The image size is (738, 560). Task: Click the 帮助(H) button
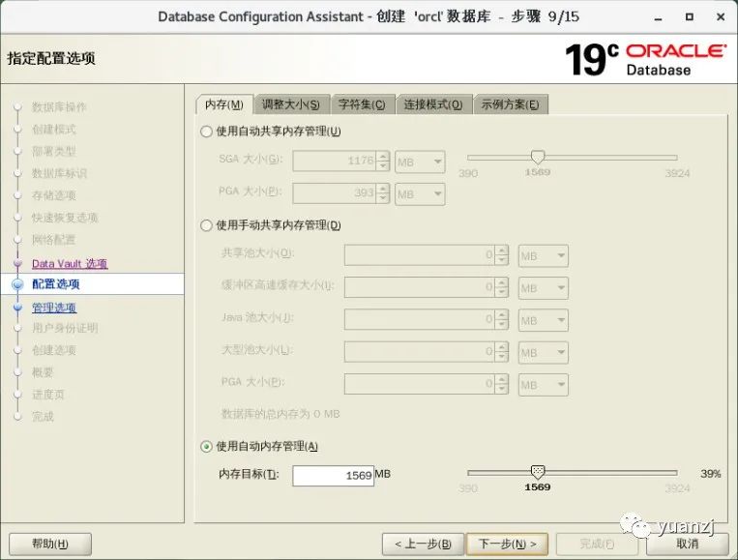(x=50, y=544)
